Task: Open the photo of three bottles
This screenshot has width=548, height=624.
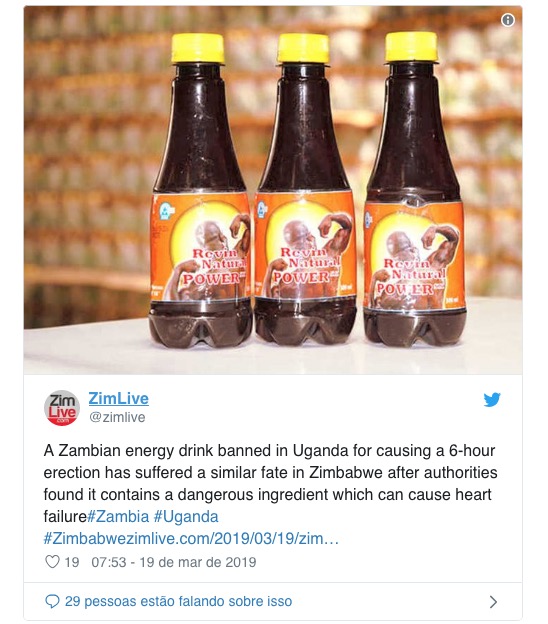Action: click(x=273, y=190)
